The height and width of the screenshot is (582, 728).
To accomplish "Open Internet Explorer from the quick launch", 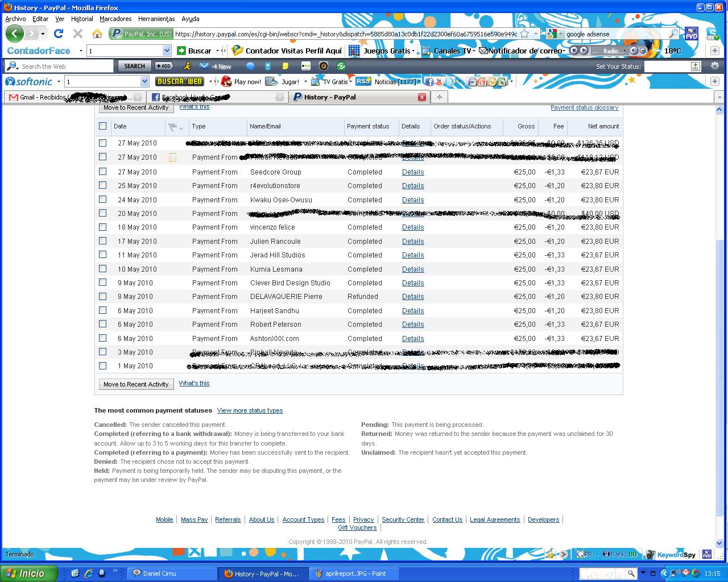I will [x=88, y=573].
